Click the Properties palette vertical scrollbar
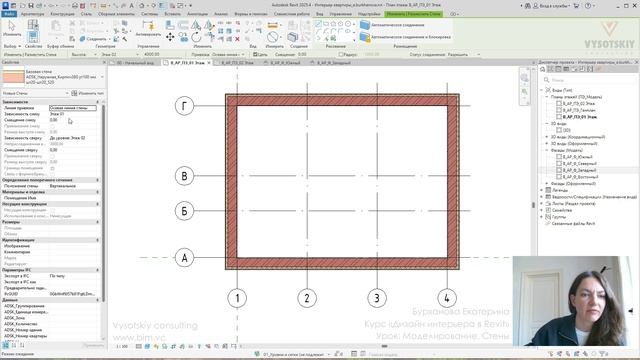This screenshot has width=640, height=360. 103,204
